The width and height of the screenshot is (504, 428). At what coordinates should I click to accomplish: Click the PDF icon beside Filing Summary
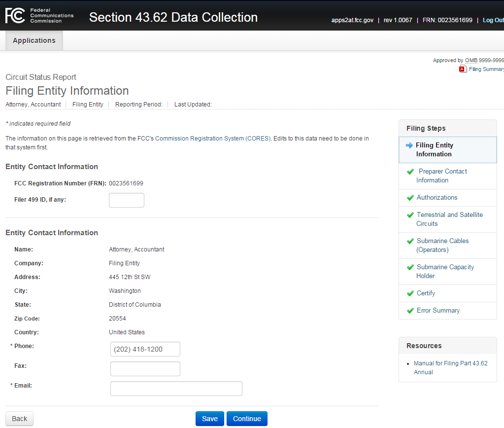[463, 69]
